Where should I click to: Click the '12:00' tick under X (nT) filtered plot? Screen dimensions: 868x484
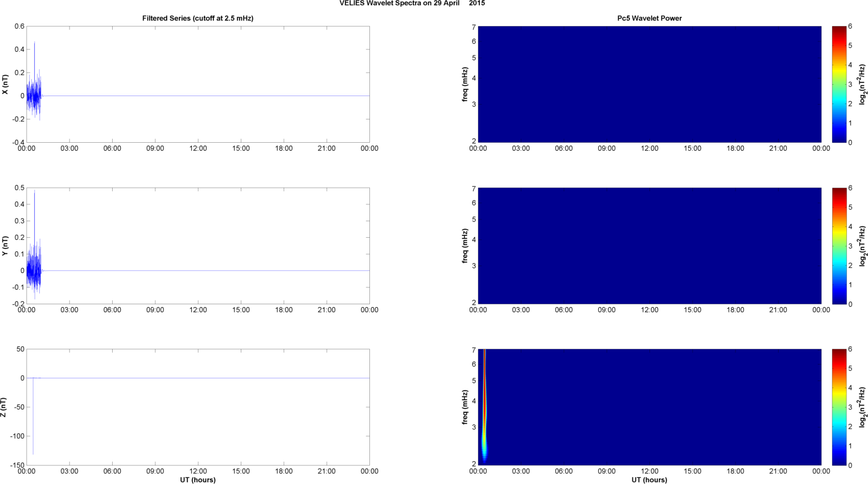tap(198, 148)
